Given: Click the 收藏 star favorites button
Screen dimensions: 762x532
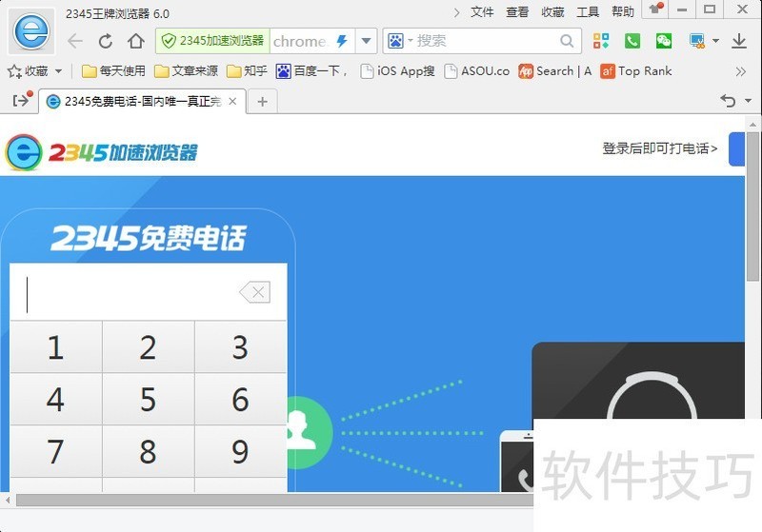Looking at the screenshot, I should 28,71.
